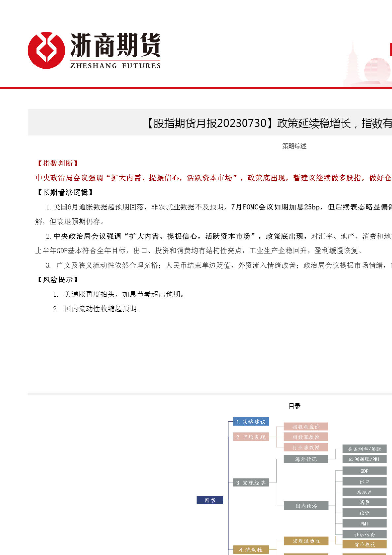Expand the 4. 流动性 node
Image resolution: width=392 pixels, height=555 pixels.
tap(251, 550)
